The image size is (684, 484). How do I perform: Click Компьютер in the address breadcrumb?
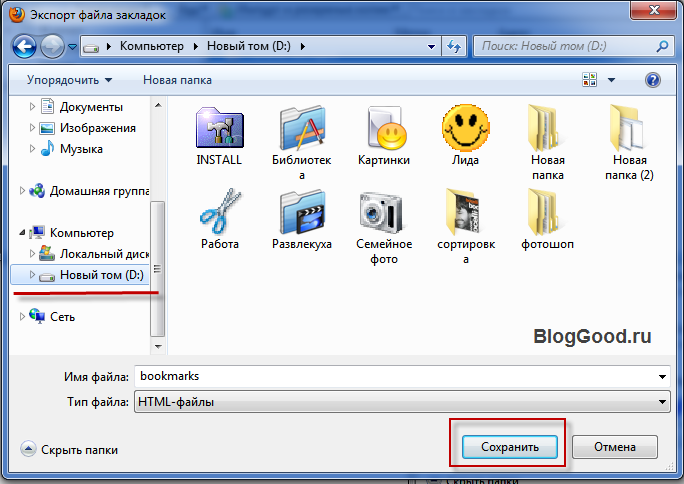pos(152,46)
